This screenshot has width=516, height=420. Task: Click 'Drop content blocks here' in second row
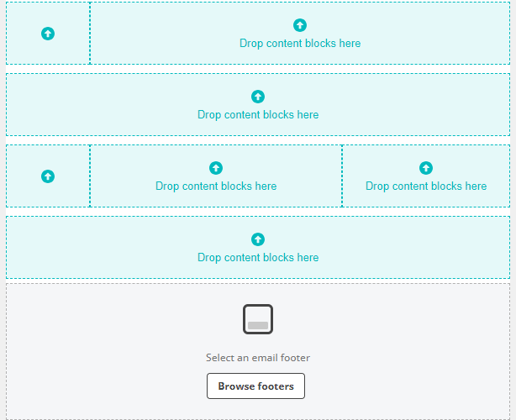[x=258, y=115]
